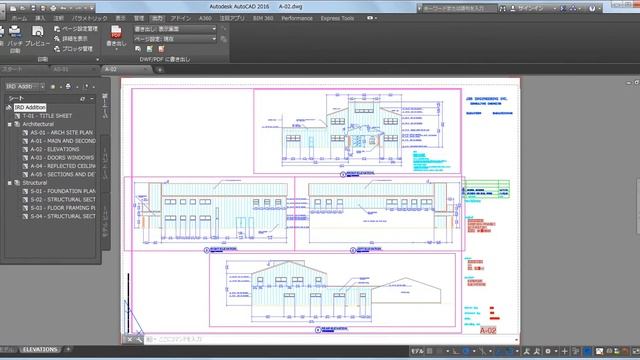Select the A-02 - ELEVATIONS sheet
This screenshot has width=640, height=360.
coord(55,149)
